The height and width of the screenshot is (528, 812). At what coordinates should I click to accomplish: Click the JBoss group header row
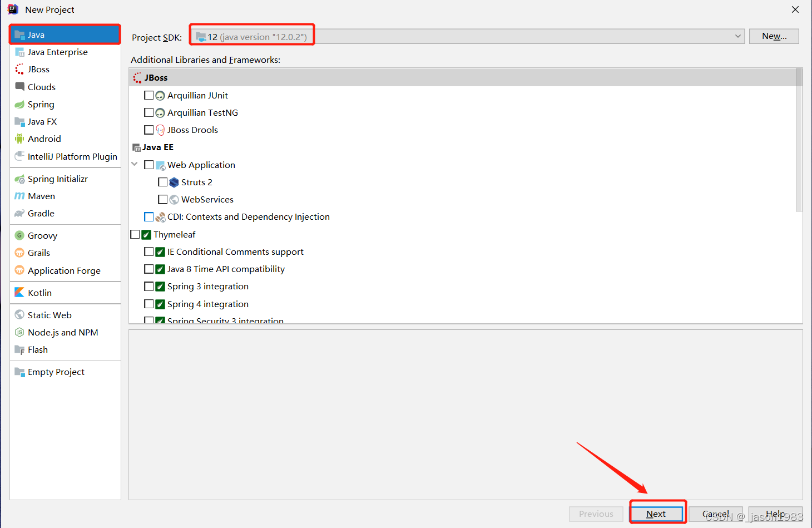pyautogui.click(x=462, y=77)
